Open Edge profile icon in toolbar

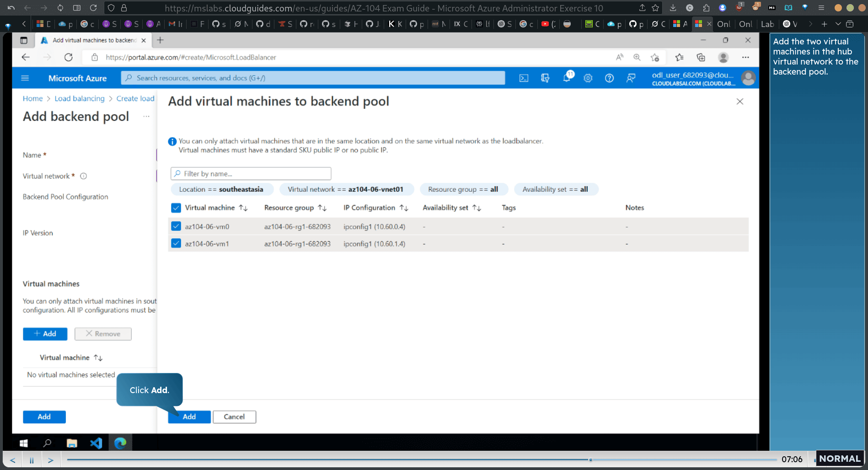(723, 57)
